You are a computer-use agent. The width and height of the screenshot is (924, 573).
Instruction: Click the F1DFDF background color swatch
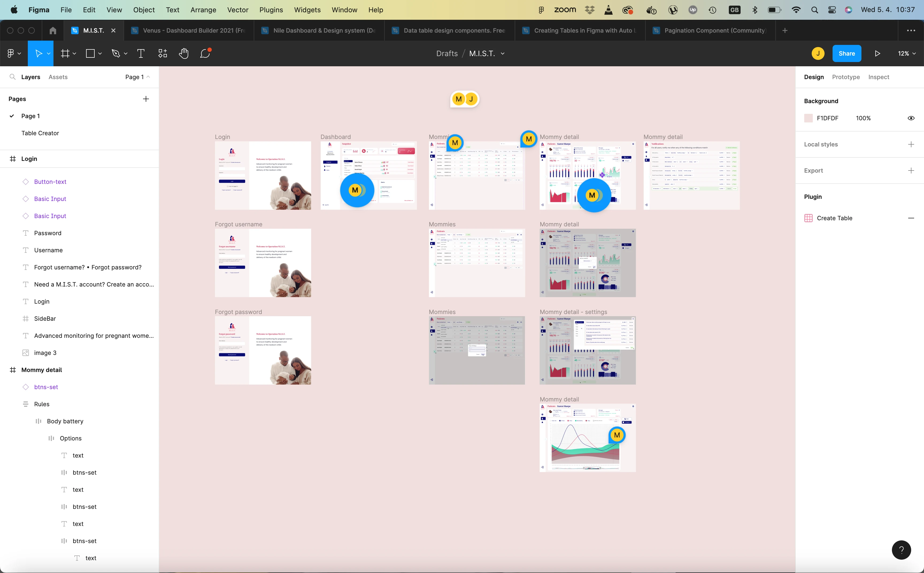coord(808,118)
